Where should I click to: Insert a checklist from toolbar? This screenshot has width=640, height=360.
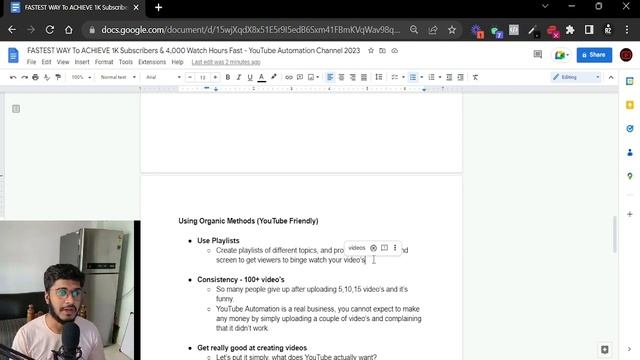394,77
